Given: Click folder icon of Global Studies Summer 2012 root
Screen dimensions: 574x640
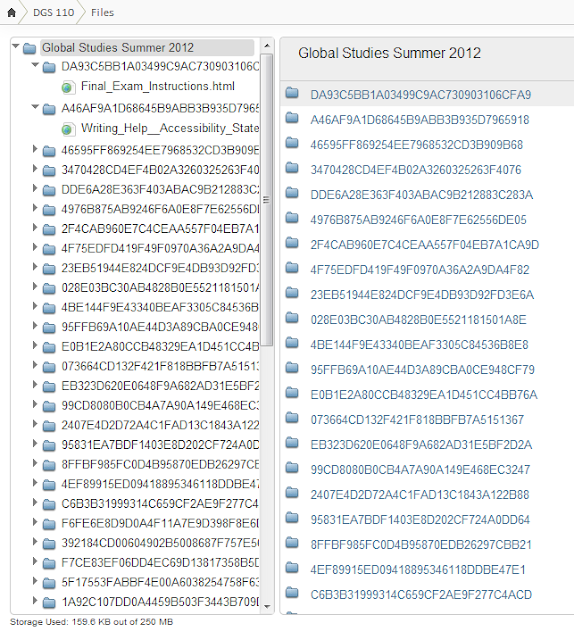Looking at the screenshot, I should (x=29, y=48).
